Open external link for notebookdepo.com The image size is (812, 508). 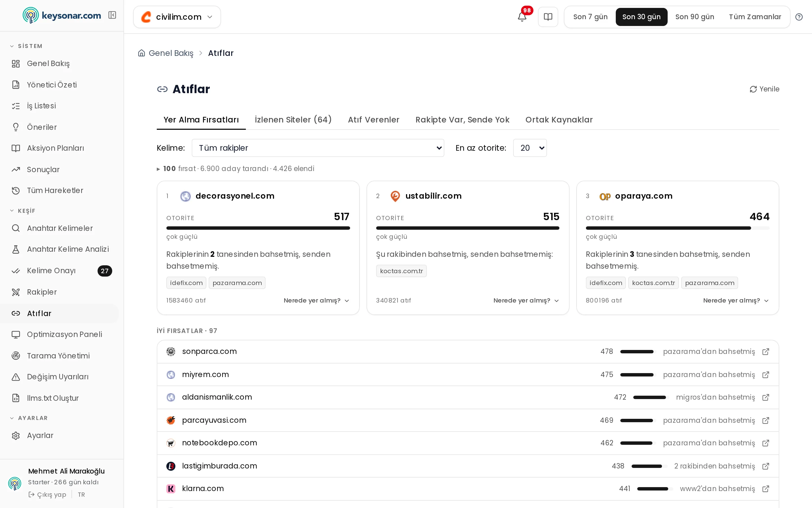tap(766, 443)
